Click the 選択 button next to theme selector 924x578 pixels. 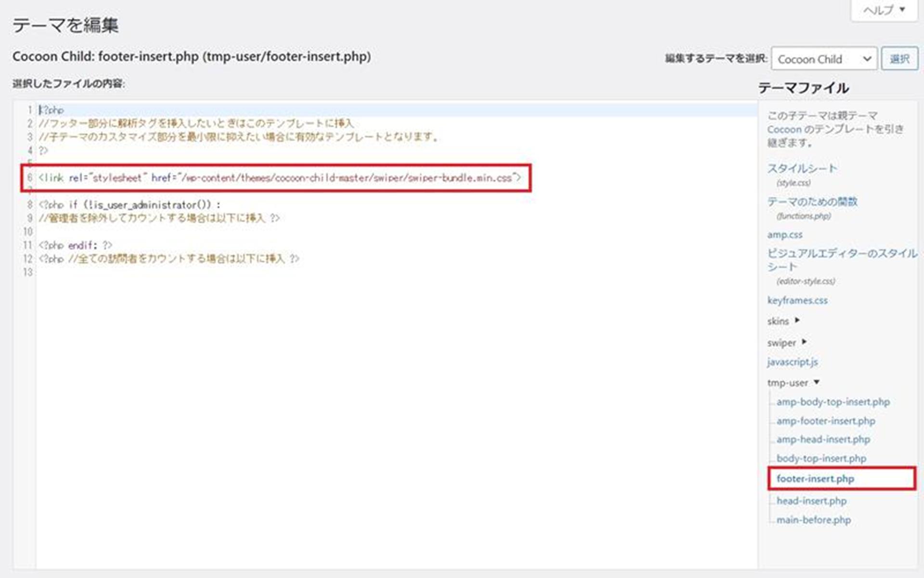[900, 59]
